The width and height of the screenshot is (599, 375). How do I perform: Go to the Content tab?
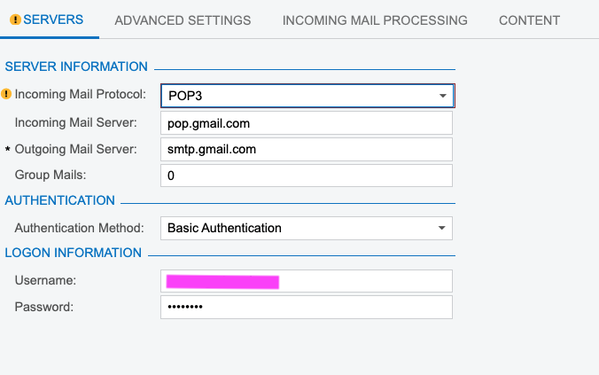pyautogui.click(x=529, y=20)
